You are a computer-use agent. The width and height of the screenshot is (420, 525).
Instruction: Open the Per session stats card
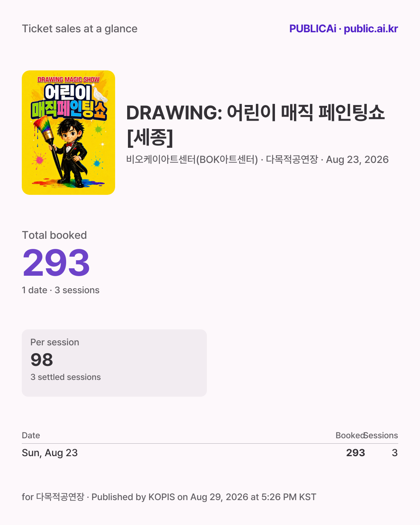point(114,363)
